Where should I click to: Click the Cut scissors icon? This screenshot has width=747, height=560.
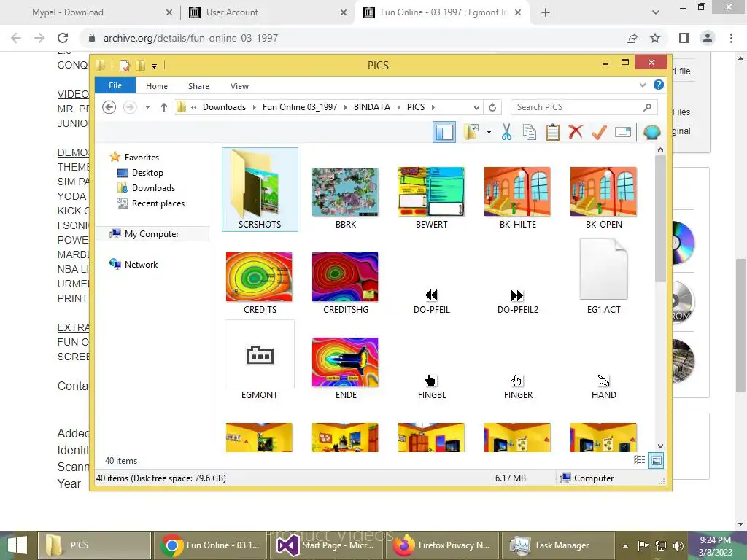(506, 132)
